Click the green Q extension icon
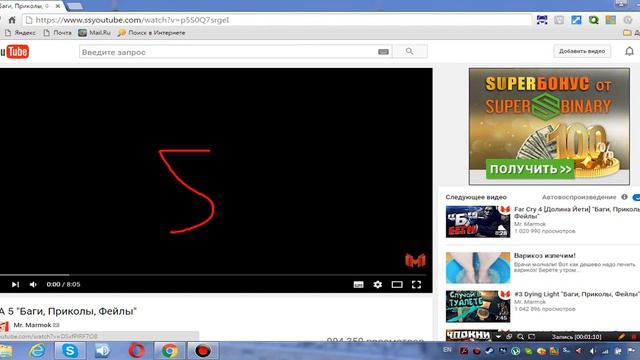The image size is (640, 360). pos(593,20)
